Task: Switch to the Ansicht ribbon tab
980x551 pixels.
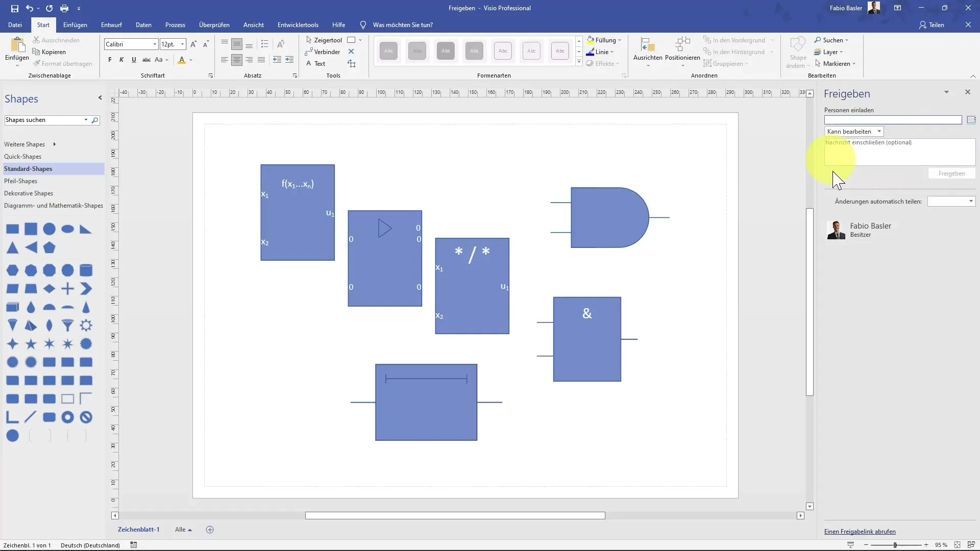Action: pyautogui.click(x=254, y=25)
